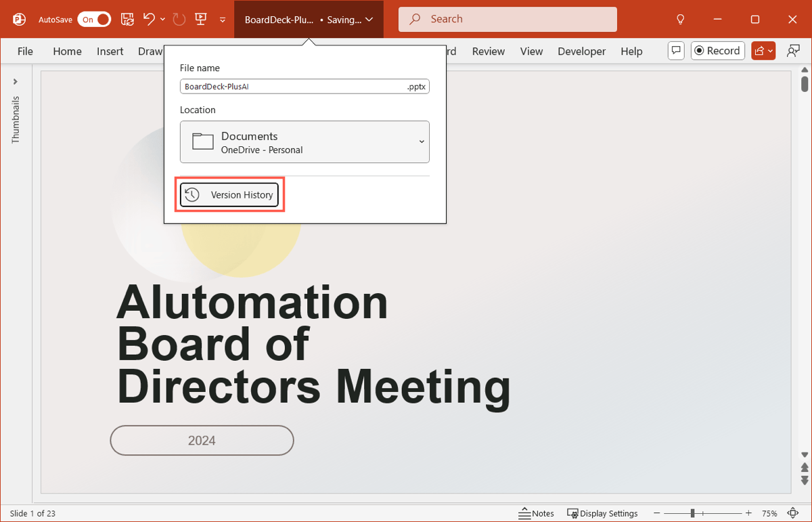
Task: Turn off the AutoSave toggle
Action: (x=94, y=20)
